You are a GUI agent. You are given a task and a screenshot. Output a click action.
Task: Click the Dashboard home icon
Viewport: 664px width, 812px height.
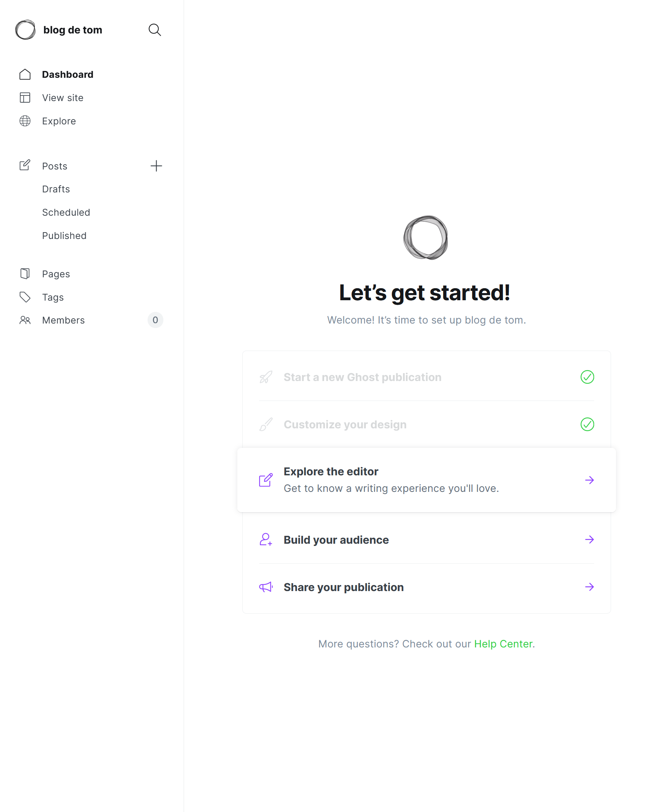25,74
